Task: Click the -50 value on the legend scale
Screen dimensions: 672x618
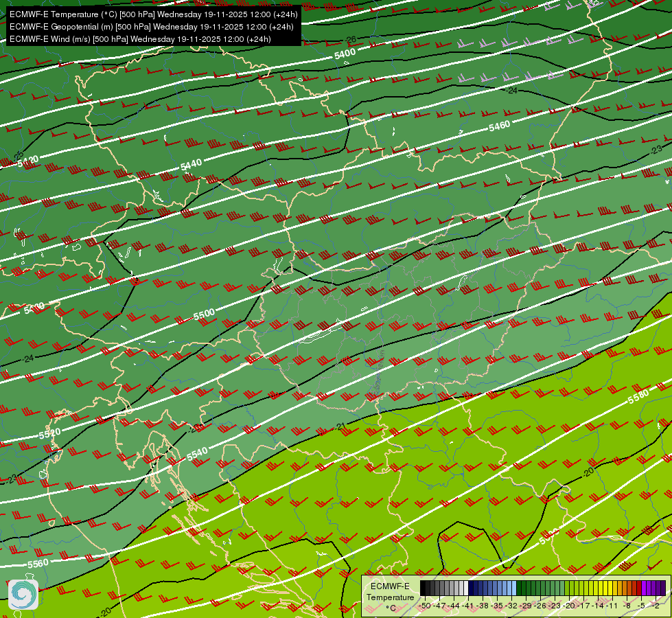Action: tap(425, 606)
